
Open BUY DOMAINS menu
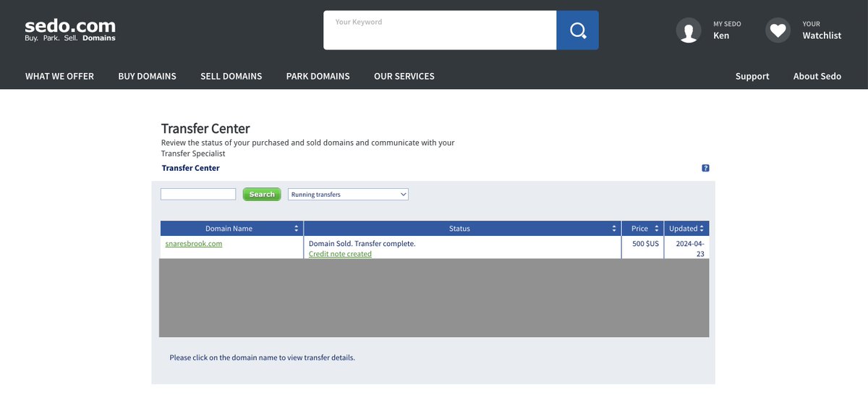tap(147, 76)
